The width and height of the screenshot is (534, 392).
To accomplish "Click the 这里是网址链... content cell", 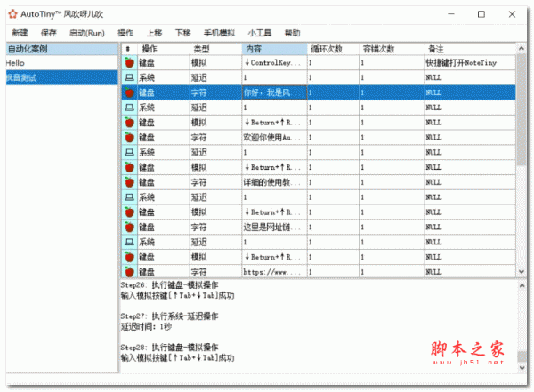I will (x=274, y=228).
